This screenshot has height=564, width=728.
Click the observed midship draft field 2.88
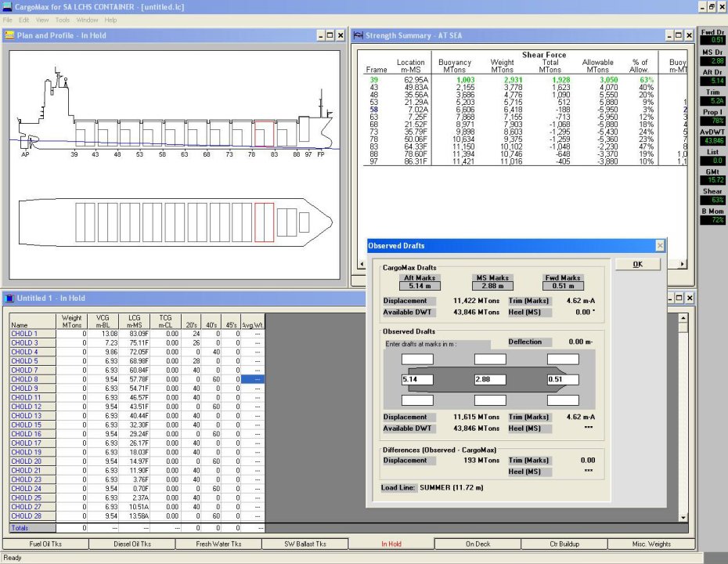tap(490, 380)
